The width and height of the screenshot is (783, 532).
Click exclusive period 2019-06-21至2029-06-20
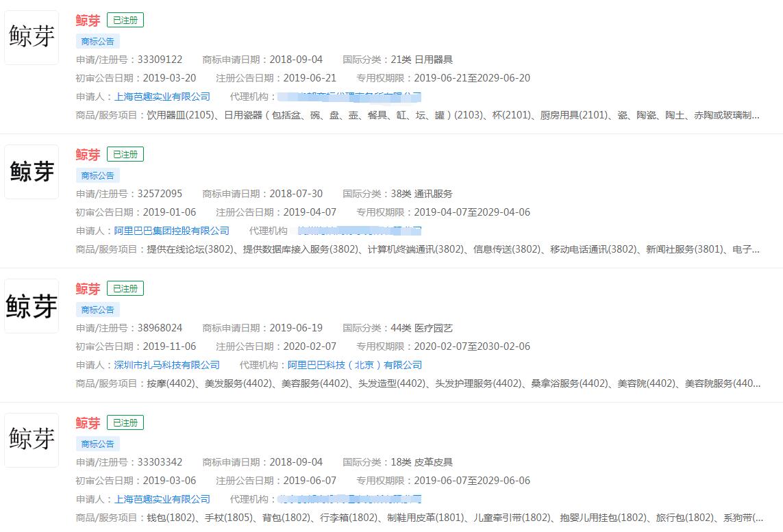pyautogui.click(x=472, y=78)
